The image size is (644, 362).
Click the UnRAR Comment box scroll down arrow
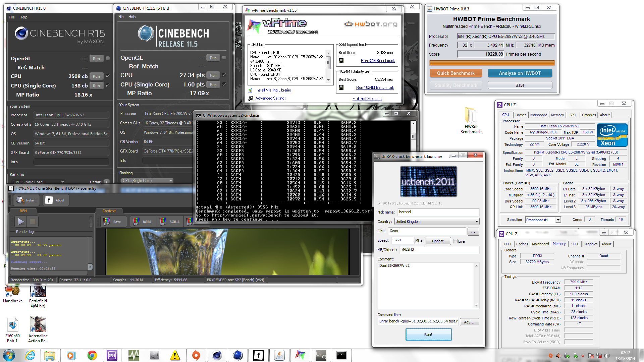pyautogui.click(x=476, y=306)
